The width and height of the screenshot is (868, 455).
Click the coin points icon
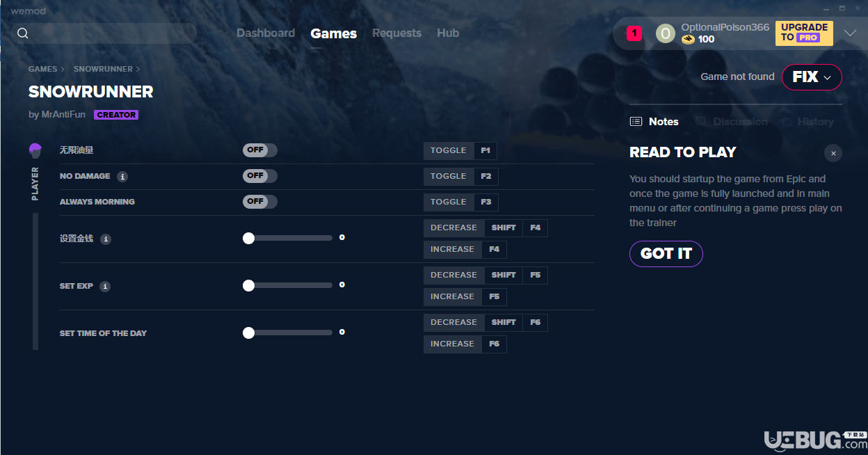click(688, 40)
